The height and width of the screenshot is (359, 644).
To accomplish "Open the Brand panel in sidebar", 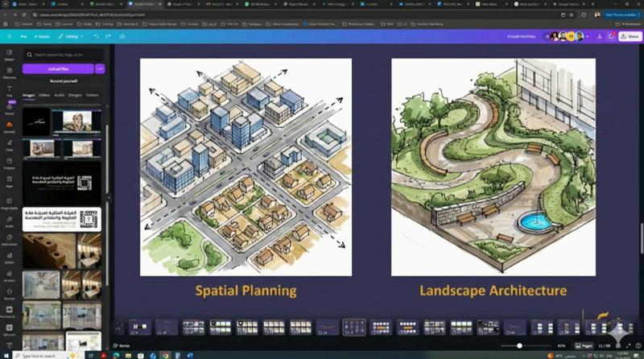I will pyautogui.click(x=9, y=109).
